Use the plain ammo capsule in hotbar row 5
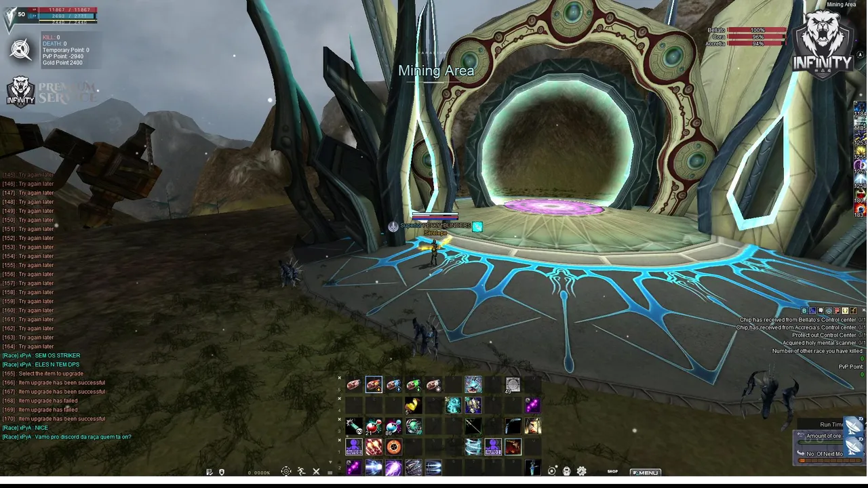Screen dimensions: 868x488 [354, 384]
